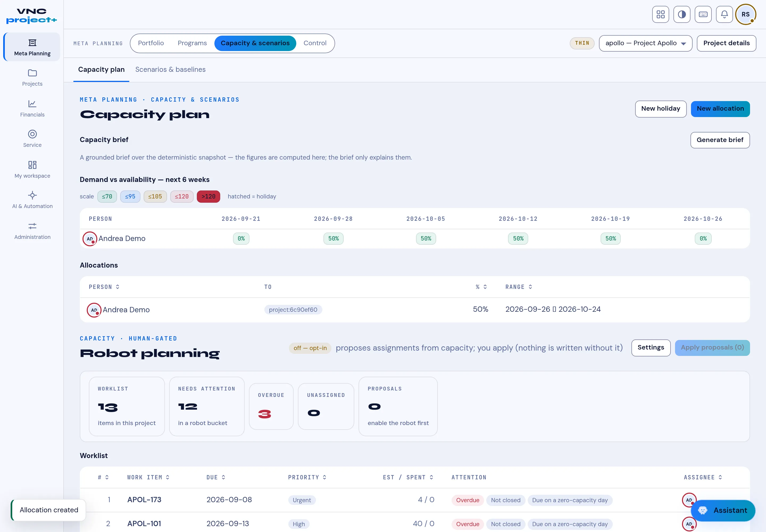Open the project:6c90ef60 allocation chip
766x532 pixels.
[x=293, y=310]
